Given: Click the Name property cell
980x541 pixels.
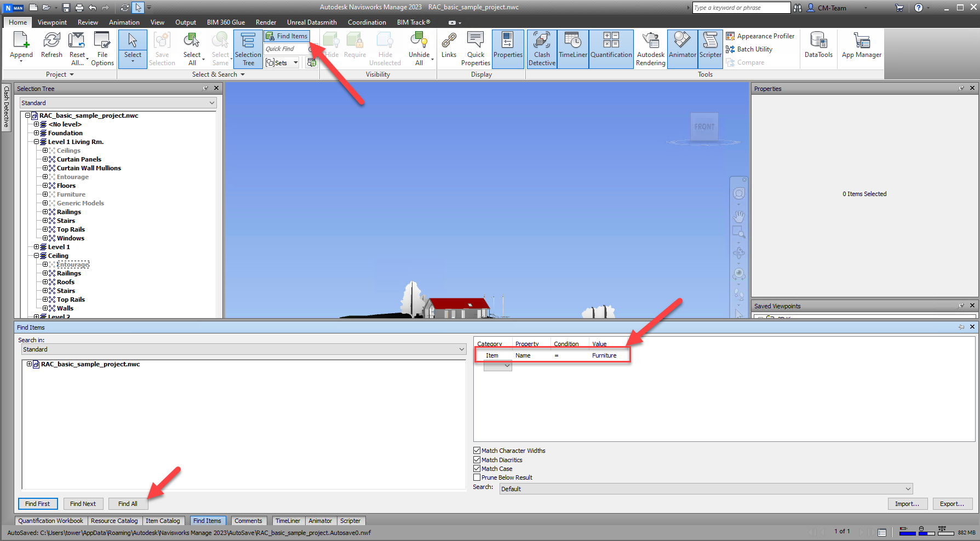Looking at the screenshot, I should (x=523, y=355).
